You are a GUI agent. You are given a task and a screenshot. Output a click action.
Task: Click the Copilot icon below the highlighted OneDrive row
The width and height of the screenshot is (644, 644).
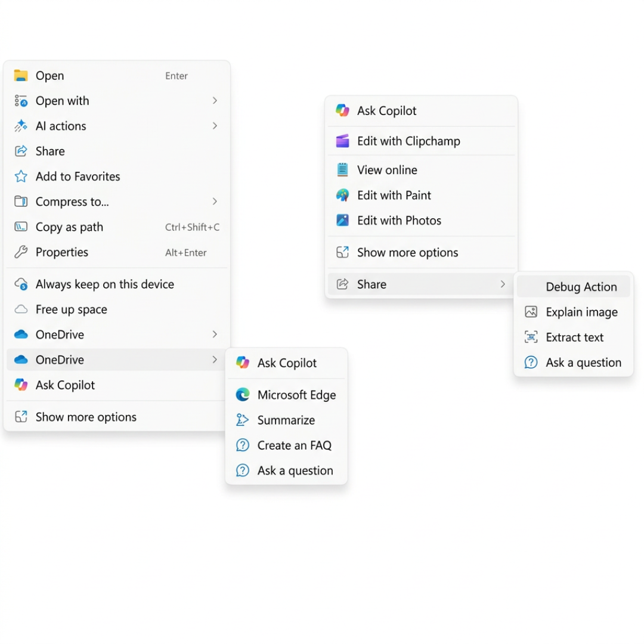click(20, 385)
